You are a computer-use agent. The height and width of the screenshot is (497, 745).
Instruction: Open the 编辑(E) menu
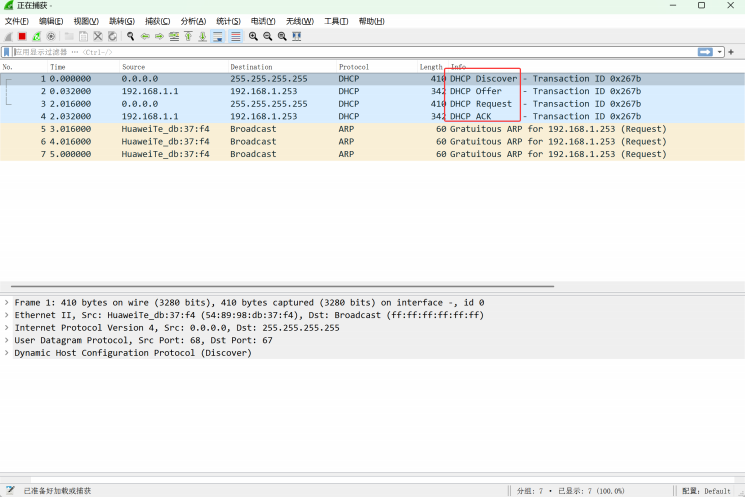[x=51, y=21]
